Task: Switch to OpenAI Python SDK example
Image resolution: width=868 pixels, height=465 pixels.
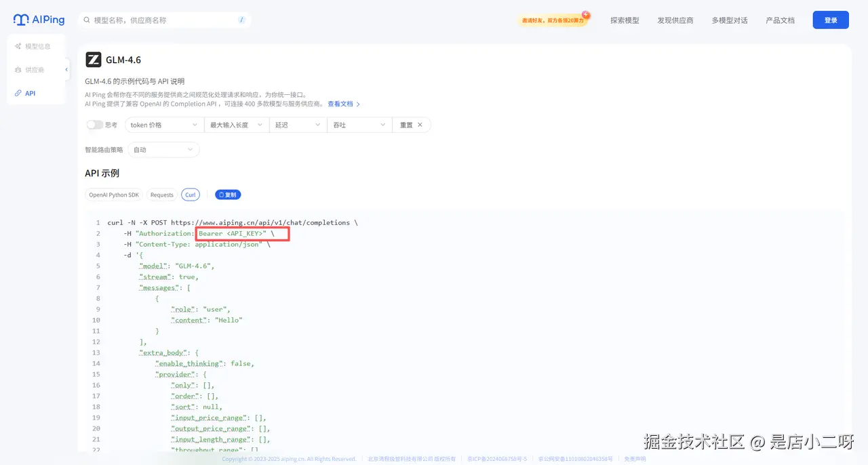Action: [x=114, y=195]
